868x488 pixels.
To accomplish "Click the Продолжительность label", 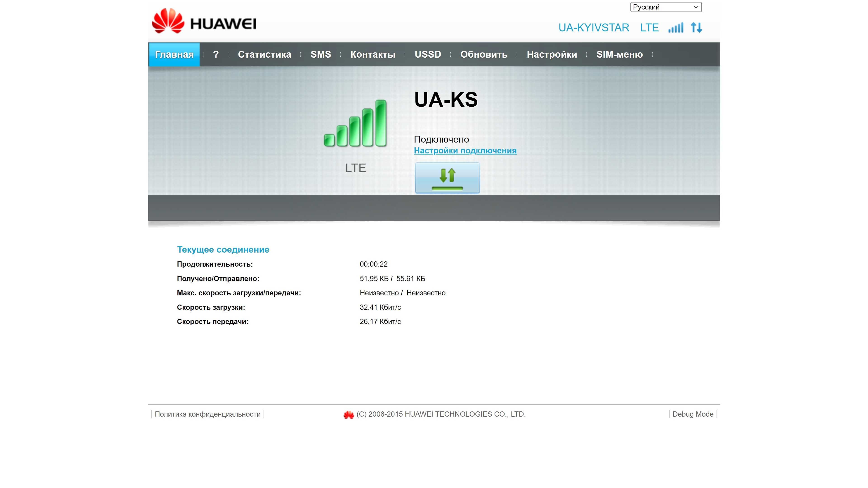I will coord(215,264).
